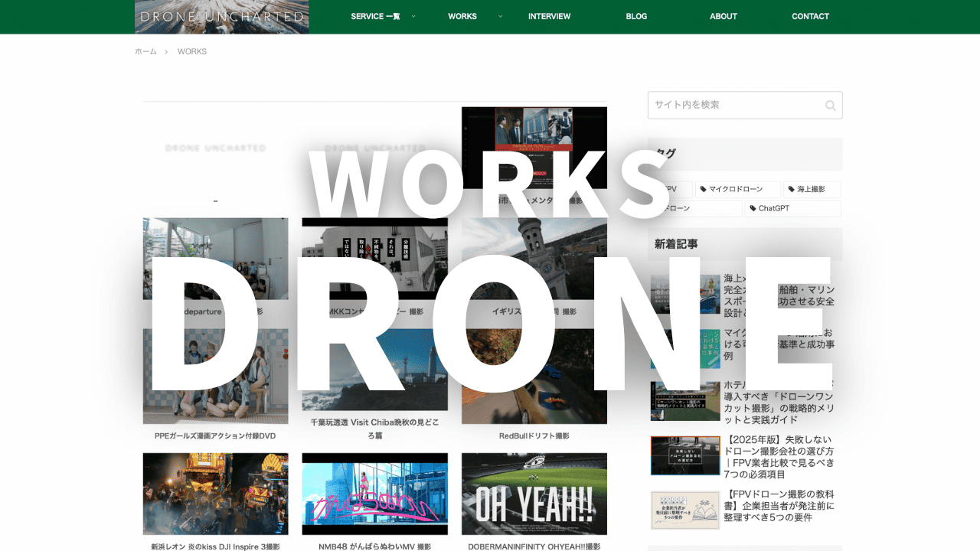The image size is (980, 551).
Task: Select BLOG in the navigation bar
Action: (636, 16)
